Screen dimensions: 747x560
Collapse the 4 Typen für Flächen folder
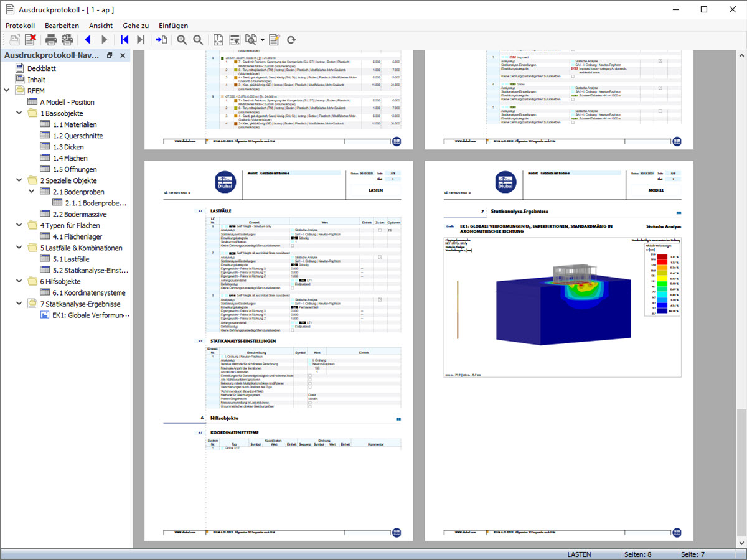pos(20,225)
